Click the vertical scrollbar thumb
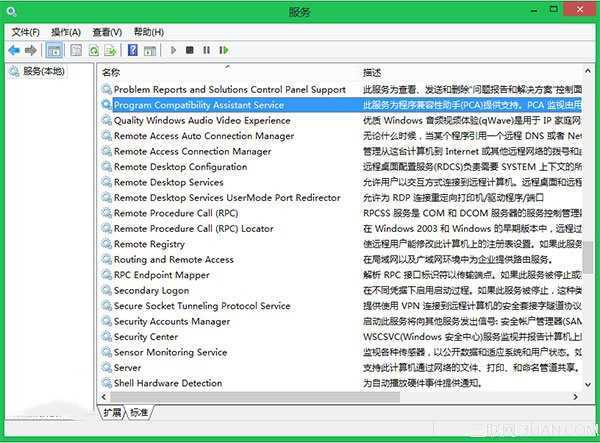This screenshot has height=443, width=600. pos(588,257)
